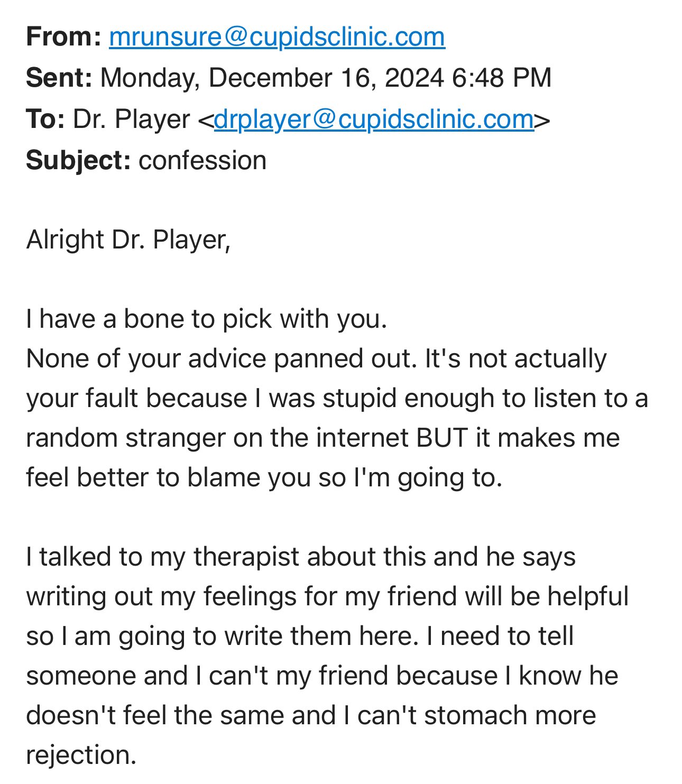682x784 pixels.
Task: Click the line starting 'None of your advice'
Action: (x=316, y=358)
